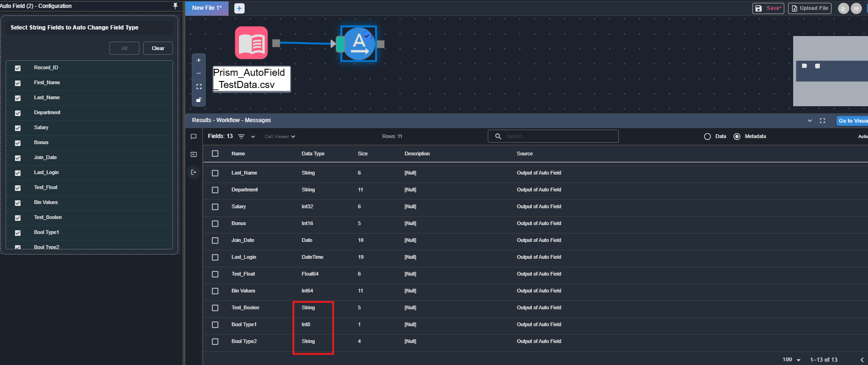Click the Upload File button

810,8
